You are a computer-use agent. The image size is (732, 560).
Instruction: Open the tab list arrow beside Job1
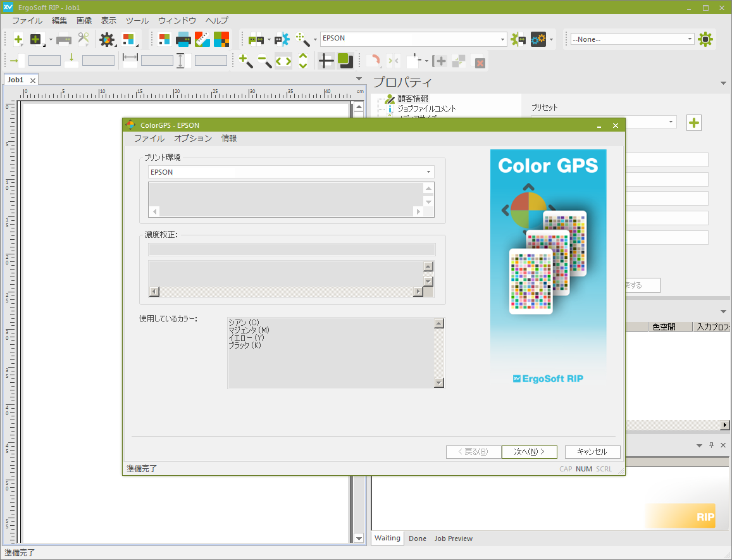pos(359,79)
